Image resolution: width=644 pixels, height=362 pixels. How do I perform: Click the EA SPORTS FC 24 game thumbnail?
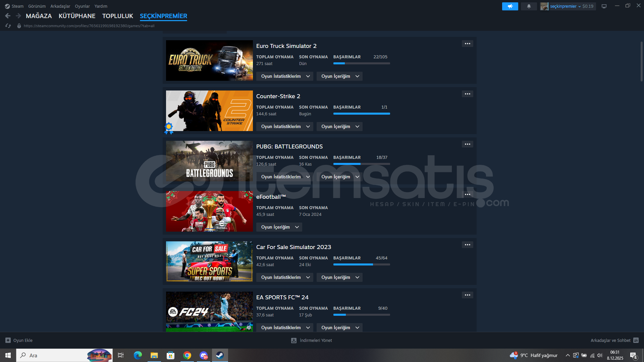(209, 312)
